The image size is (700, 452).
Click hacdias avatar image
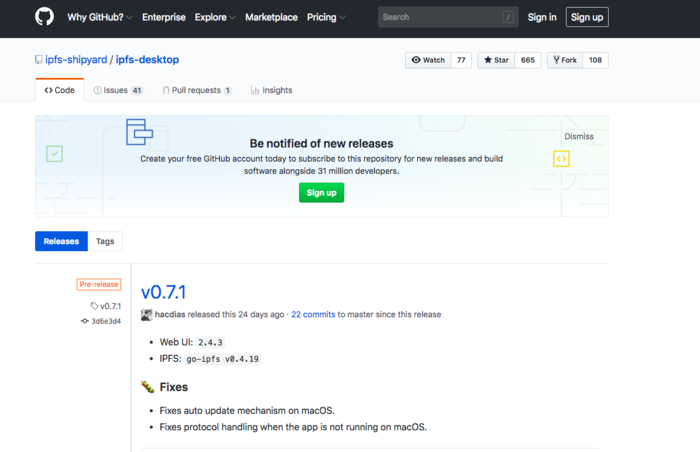146,314
